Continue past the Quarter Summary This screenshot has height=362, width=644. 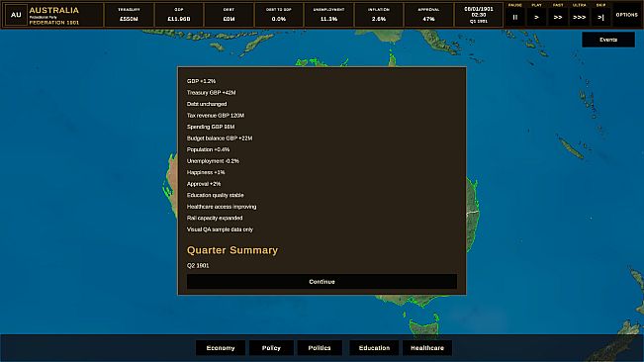[322, 282]
